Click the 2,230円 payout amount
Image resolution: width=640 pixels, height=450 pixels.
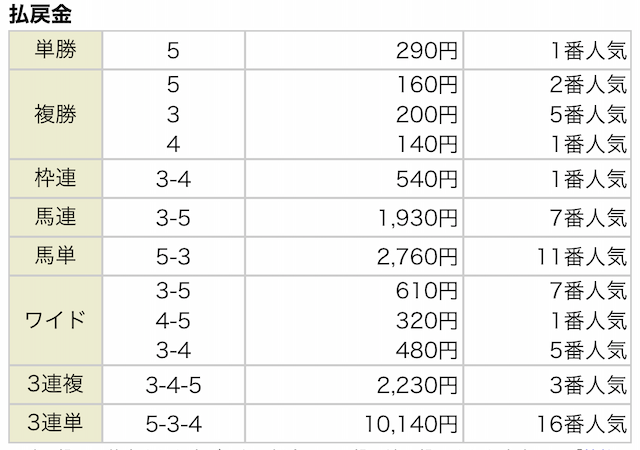click(418, 387)
